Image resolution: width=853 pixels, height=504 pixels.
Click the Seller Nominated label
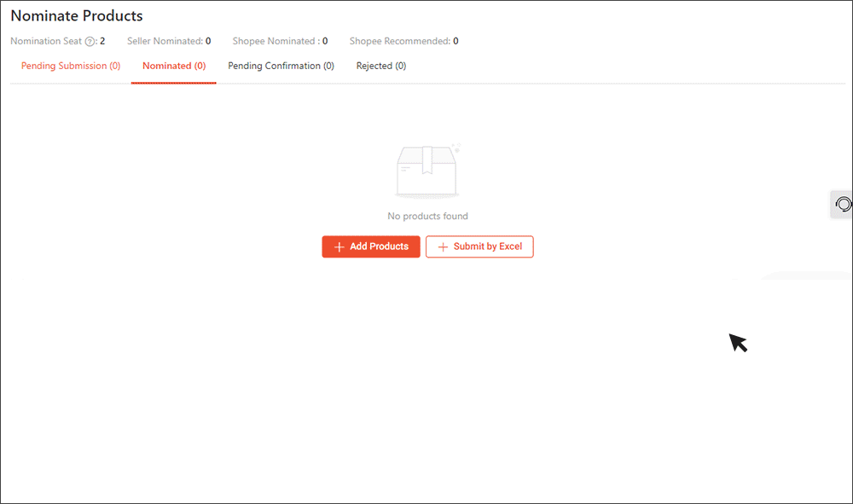(164, 41)
